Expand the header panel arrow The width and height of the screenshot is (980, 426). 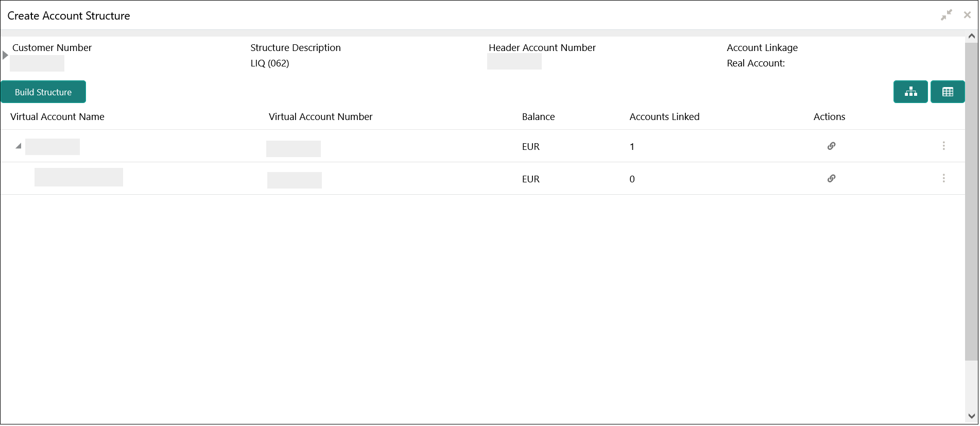(5, 55)
